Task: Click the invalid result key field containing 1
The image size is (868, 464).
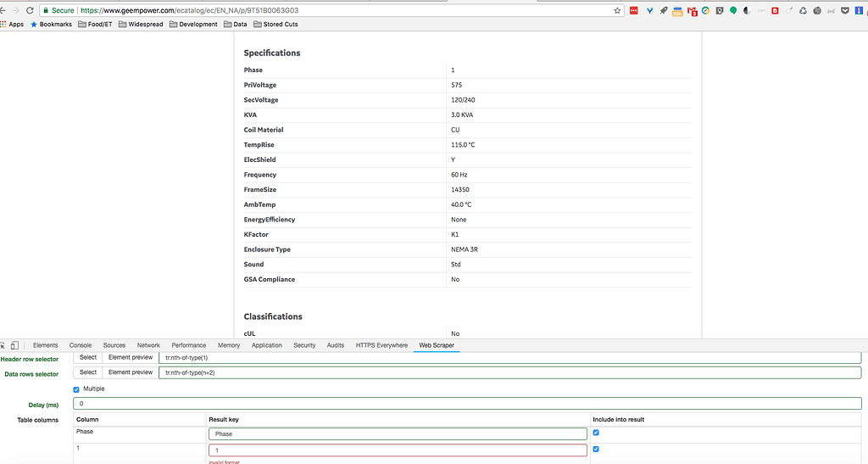Action: 398,450
